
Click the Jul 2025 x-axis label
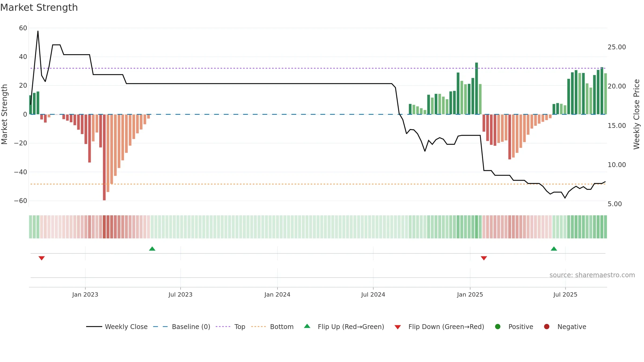[565, 294]
